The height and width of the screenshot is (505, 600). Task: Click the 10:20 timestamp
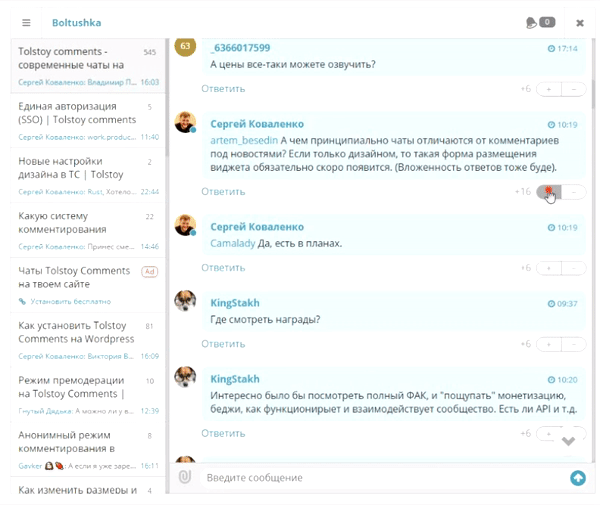click(x=562, y=380)
